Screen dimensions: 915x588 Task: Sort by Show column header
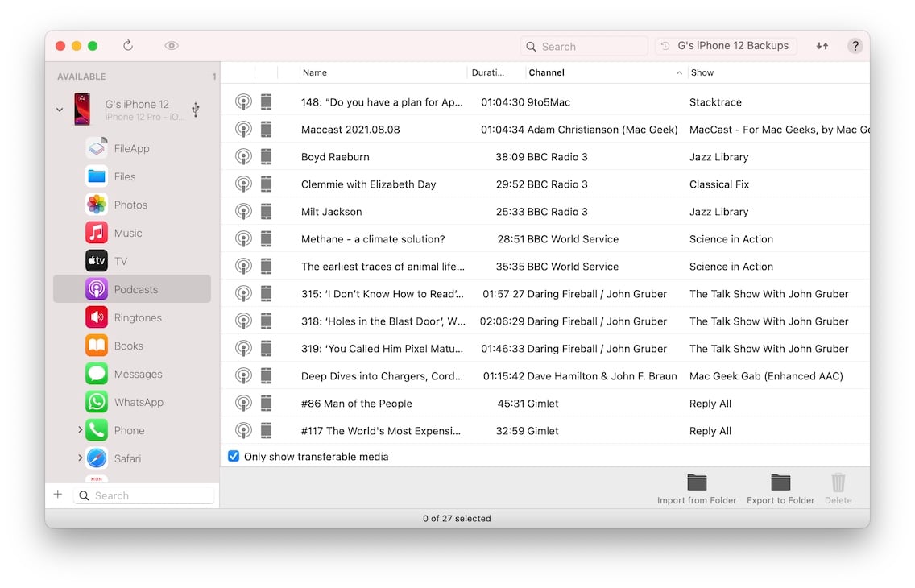pos(778,72)
